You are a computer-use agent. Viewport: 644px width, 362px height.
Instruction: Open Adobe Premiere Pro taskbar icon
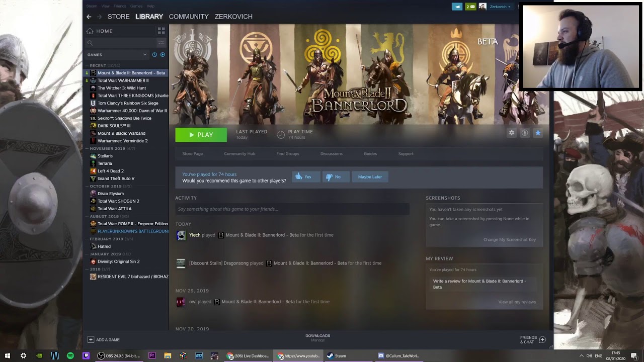pos(152,355)
